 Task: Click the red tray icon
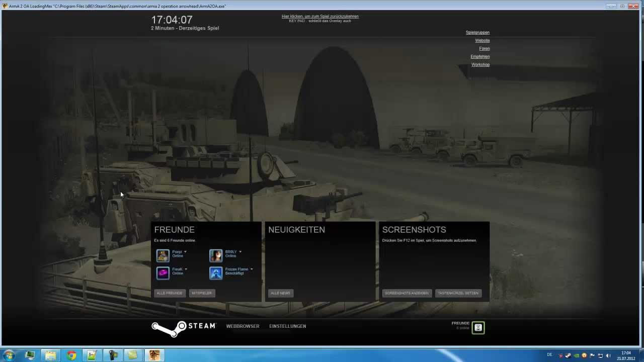561,355
